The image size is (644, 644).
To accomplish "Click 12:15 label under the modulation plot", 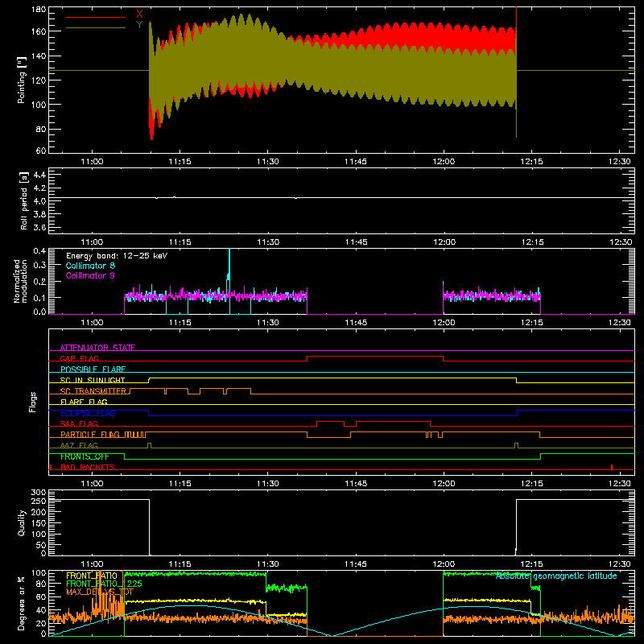I will tap(532, 323).
